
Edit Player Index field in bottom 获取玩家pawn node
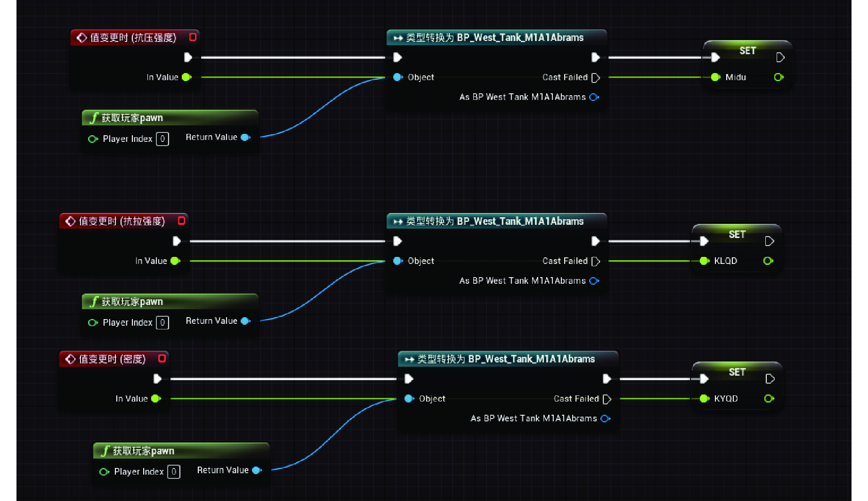[174, 472]
